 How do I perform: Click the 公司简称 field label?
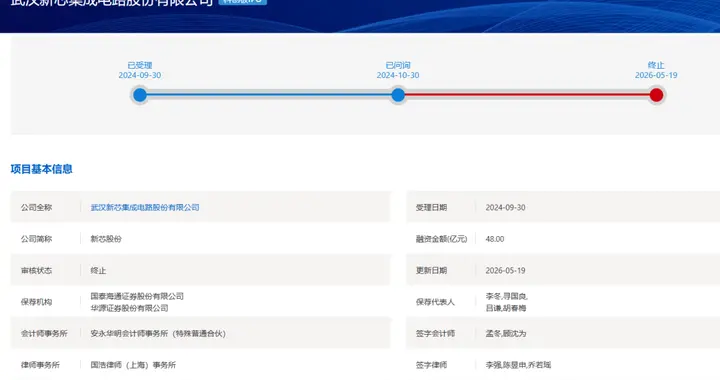tap(36, 239)
